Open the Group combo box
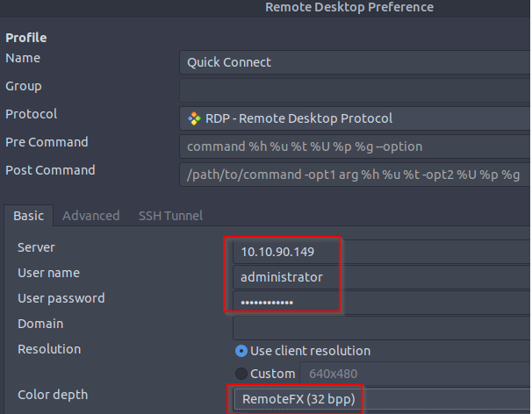The width and height of the screenshot is (532, 414). point(356,90)
